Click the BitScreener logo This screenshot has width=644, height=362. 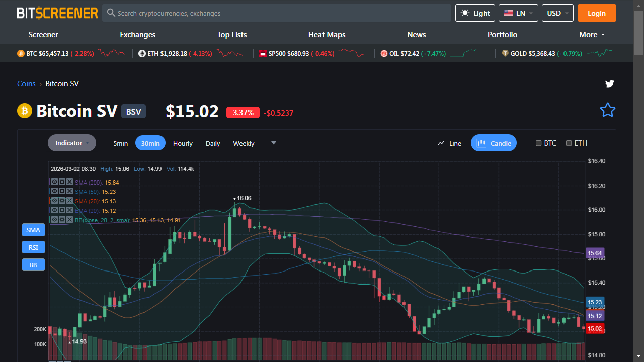tap(57, 13)
